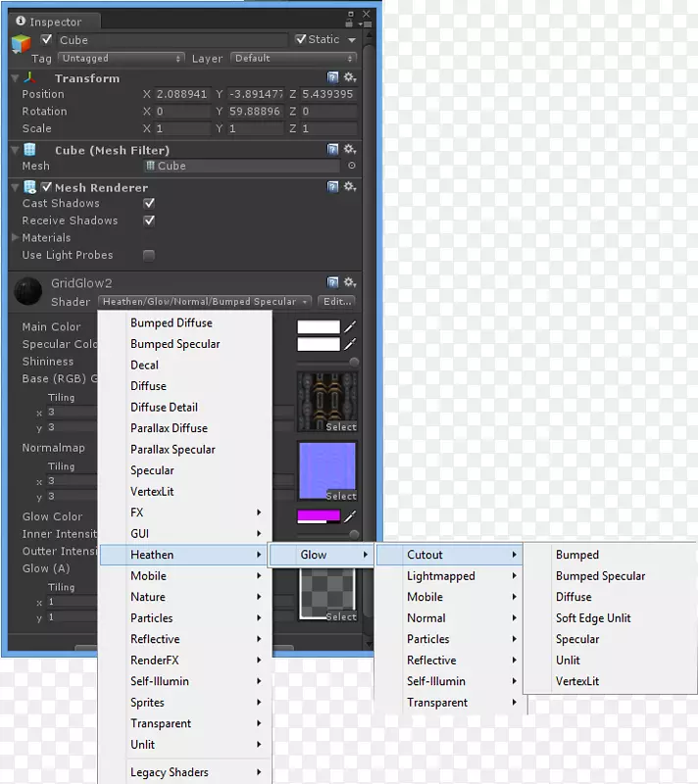This screenshot has height=784, width=698.
Task: Open the Mesh Renderer help icon
Action: point(333,187)
